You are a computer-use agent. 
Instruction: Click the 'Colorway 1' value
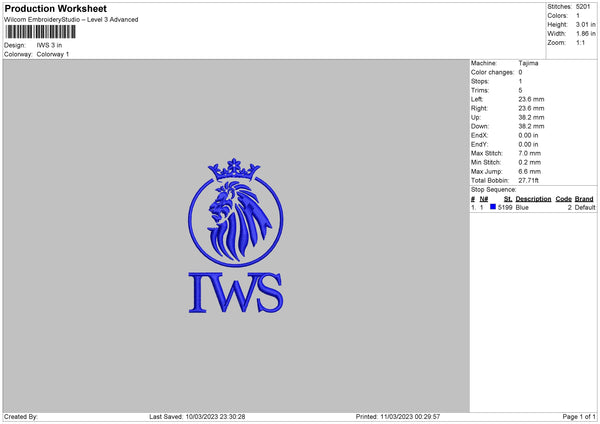tap(53, 54)
